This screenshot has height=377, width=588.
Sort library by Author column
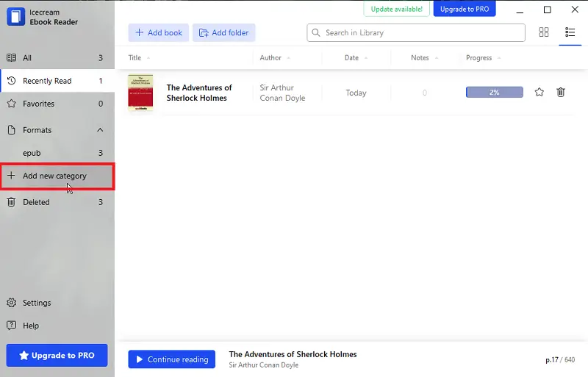(x=275, y=58)
